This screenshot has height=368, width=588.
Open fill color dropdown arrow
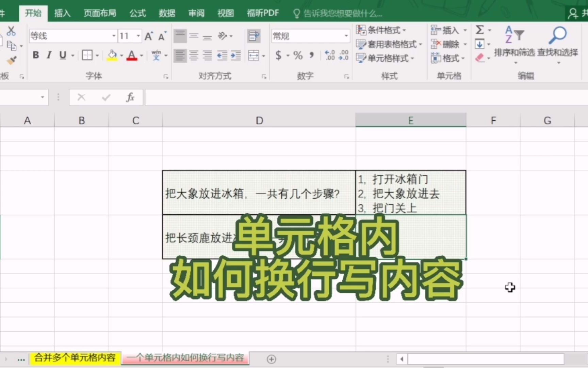[121, 56]
